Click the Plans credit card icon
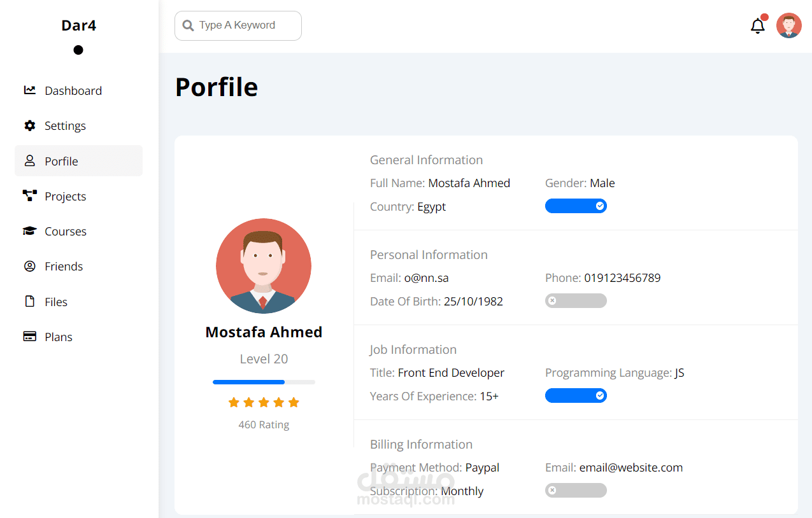Screen dimensions: 812x518 [29, 337]
